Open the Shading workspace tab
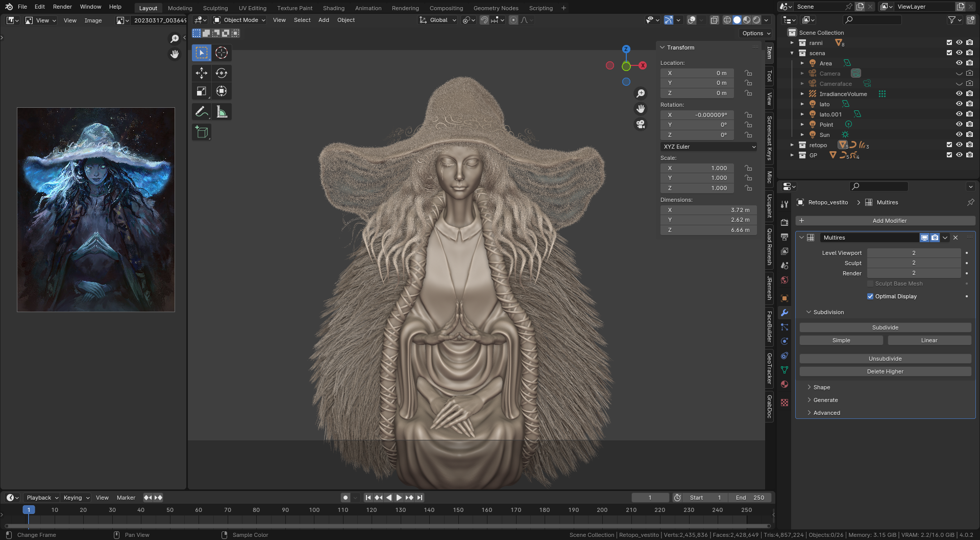This screenshot has width=980, height=540. 333,8
